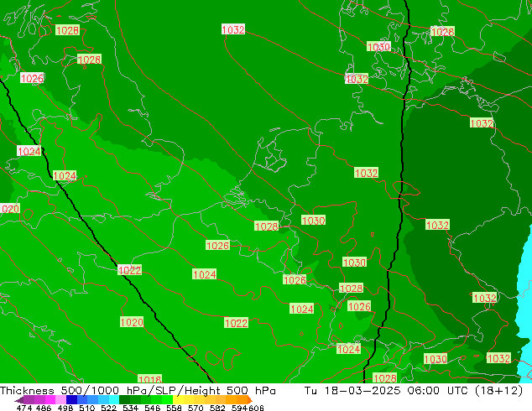532x411 pixels.
Task: Click the fully visible 1020 isobar label
Action: [x=132, y=322]
